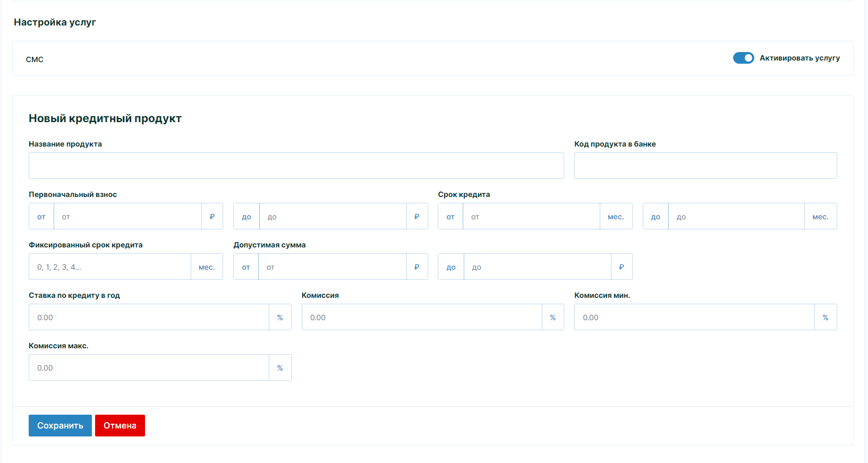Image resolution: width=868 pixels, height=463 pixels.
Task: Click ruble icon of Первоначальный взнос 'от'
Action: (x=212, y=217)
